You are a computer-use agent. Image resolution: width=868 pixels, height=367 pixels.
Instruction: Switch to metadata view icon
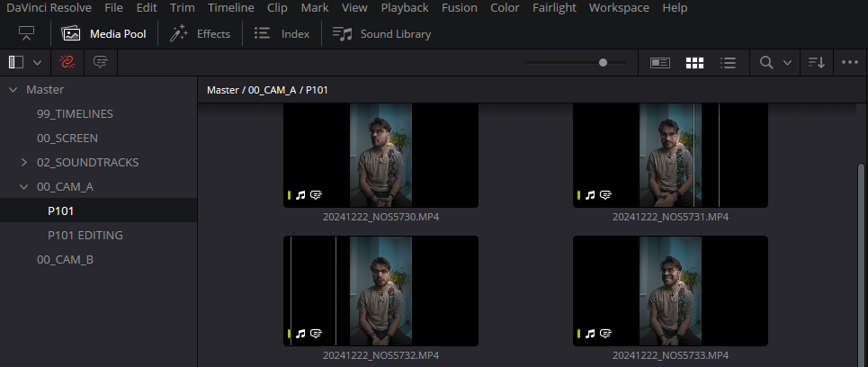click(x=660, y=63)
